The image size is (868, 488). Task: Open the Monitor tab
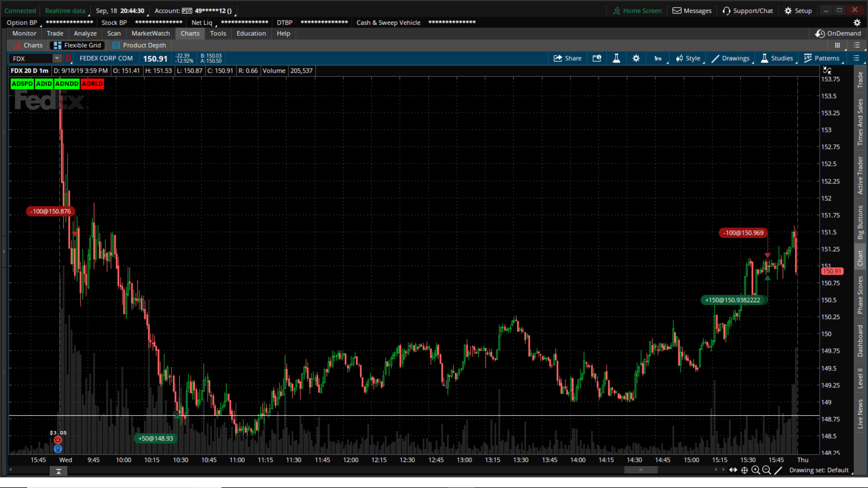24,33
